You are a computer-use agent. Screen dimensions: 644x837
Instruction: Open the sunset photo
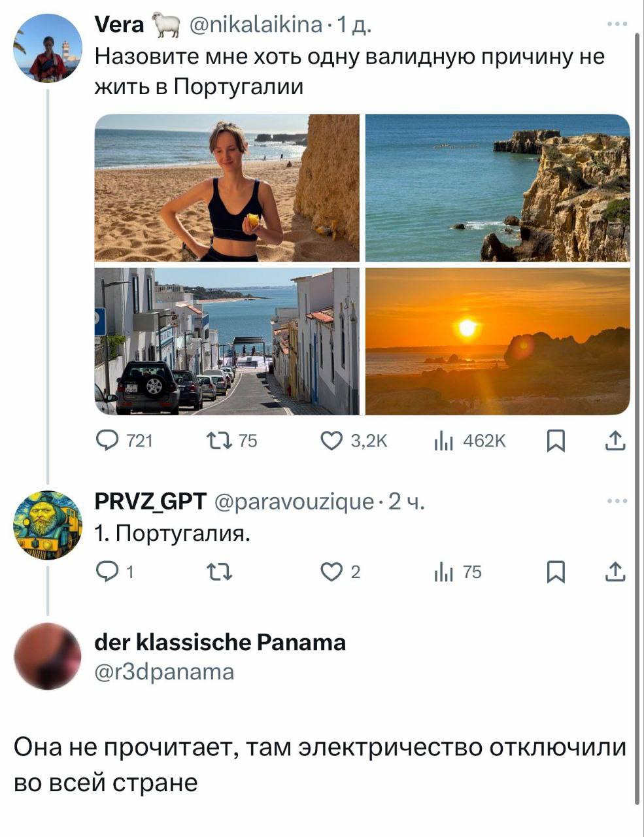497,341
